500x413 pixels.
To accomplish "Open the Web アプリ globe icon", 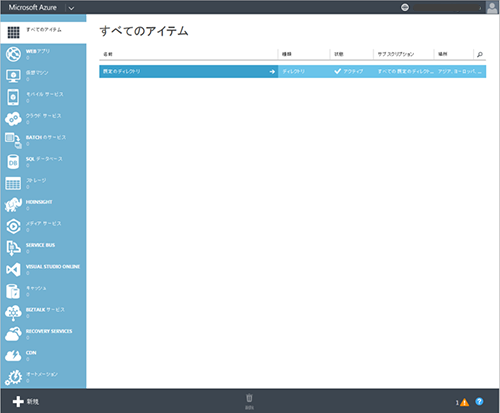I will click(x=13, y=54).
